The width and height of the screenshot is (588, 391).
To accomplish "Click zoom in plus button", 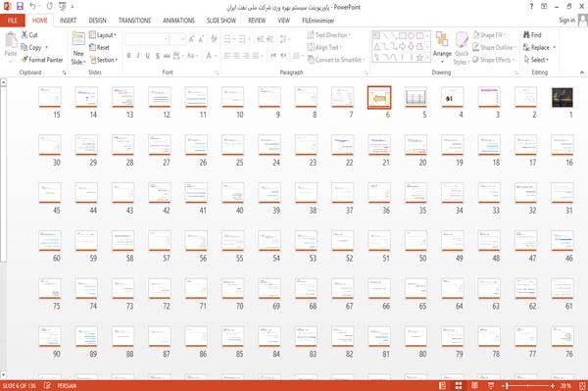I will [553, 385].
